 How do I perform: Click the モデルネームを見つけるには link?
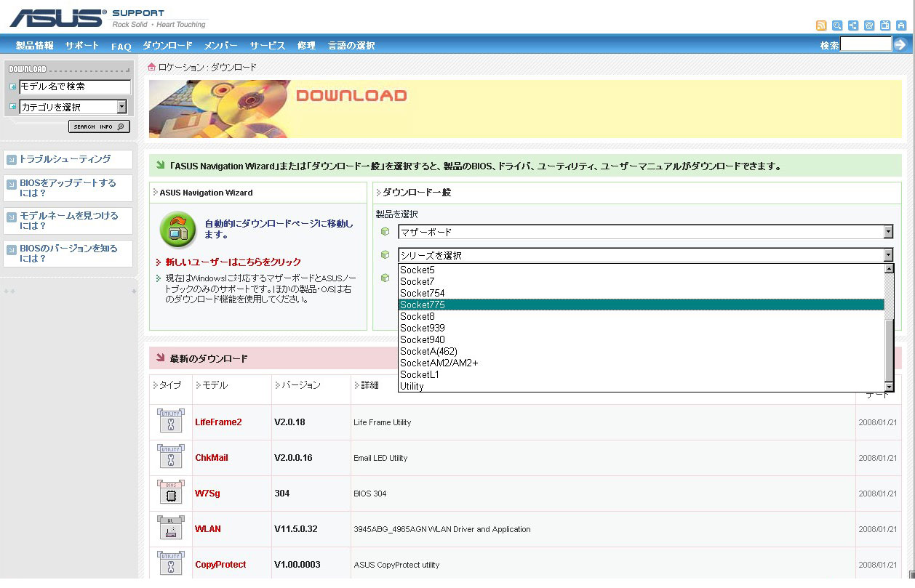click(68, 221)
